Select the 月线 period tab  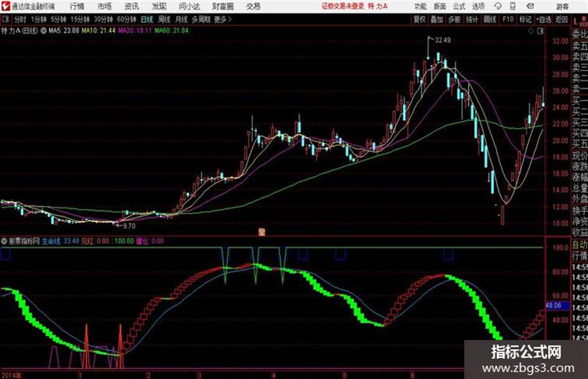[182, 19]
